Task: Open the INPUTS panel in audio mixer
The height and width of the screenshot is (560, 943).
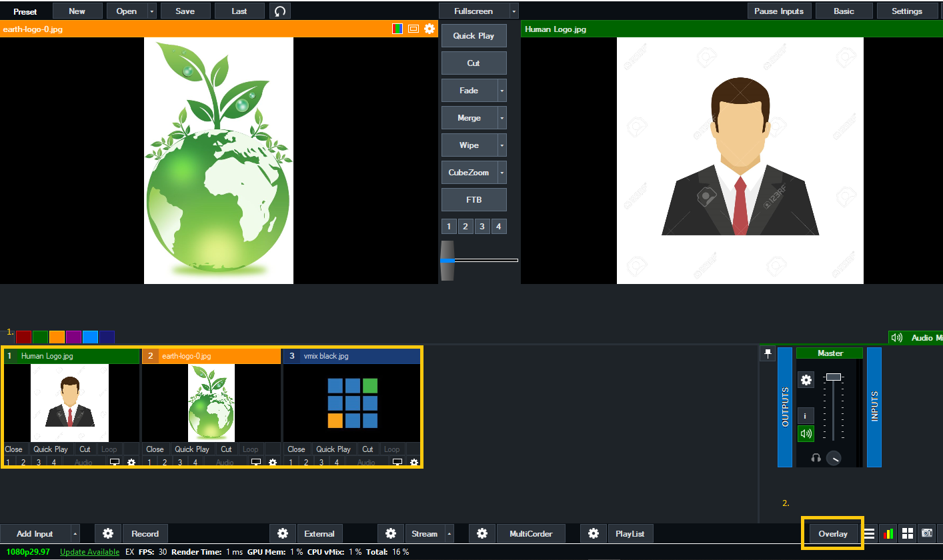Action: point(874,407)
